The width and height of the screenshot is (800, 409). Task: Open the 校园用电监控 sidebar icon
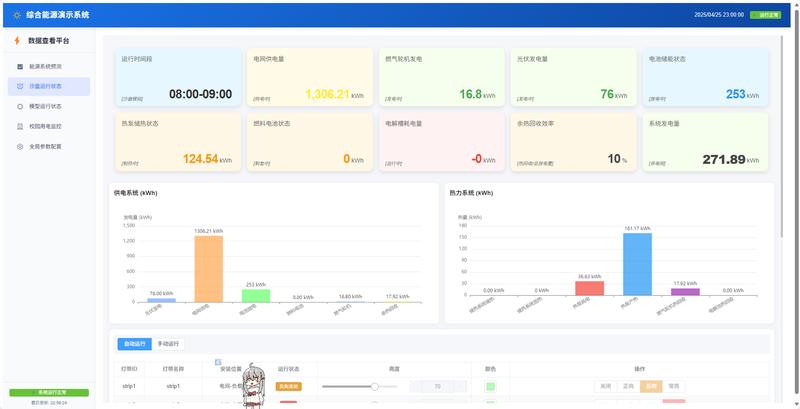(20, 126)
